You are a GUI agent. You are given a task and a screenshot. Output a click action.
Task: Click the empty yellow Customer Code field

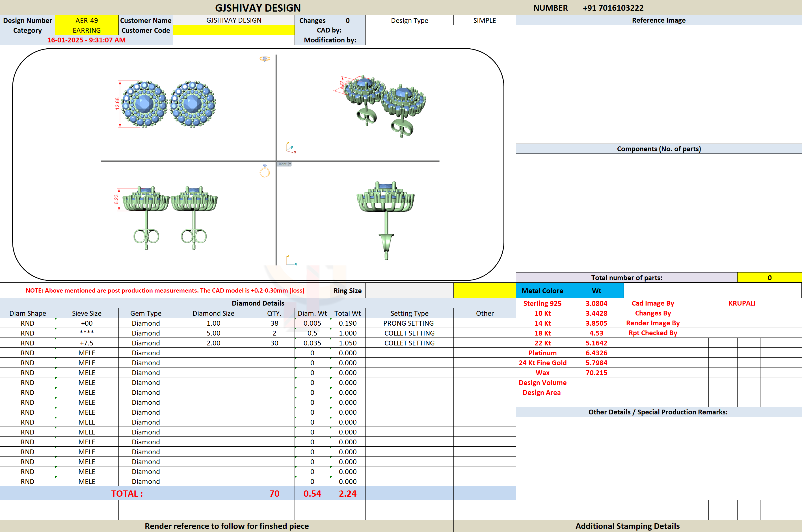click(x=234, y=30)
